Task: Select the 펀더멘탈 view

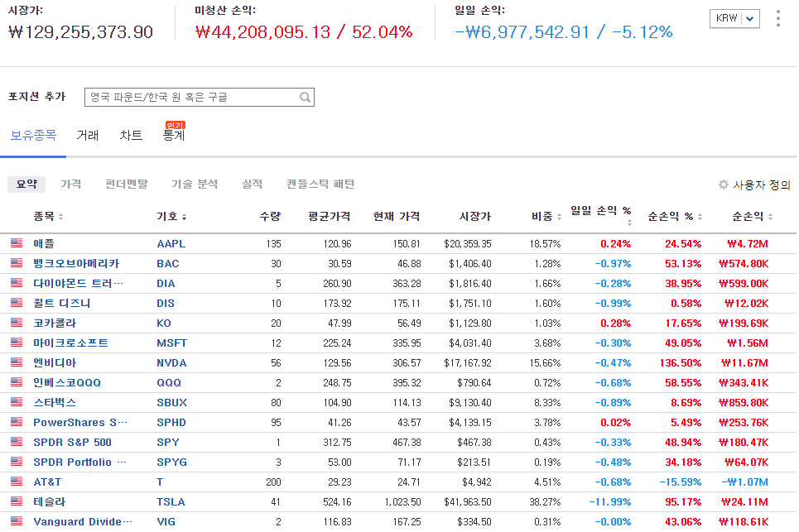Action: (127, 185)
